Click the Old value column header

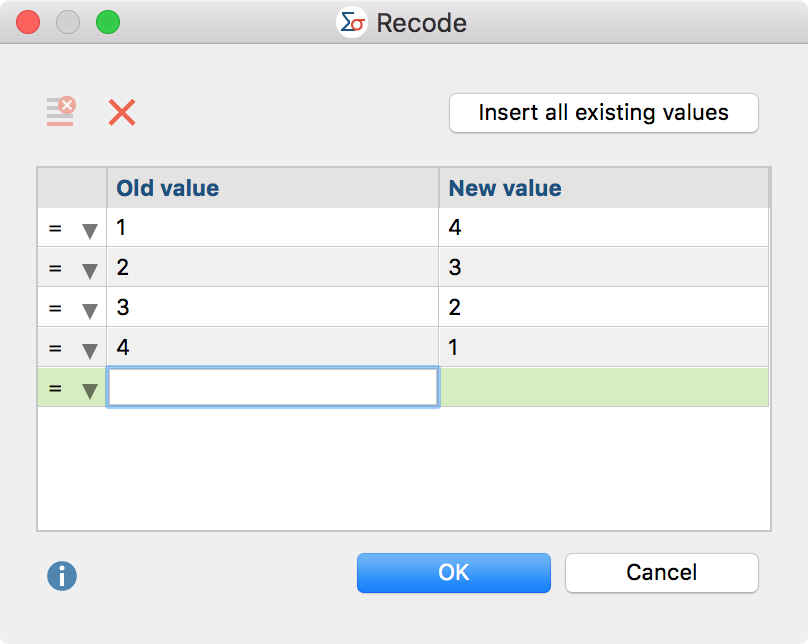pos(272,188)
